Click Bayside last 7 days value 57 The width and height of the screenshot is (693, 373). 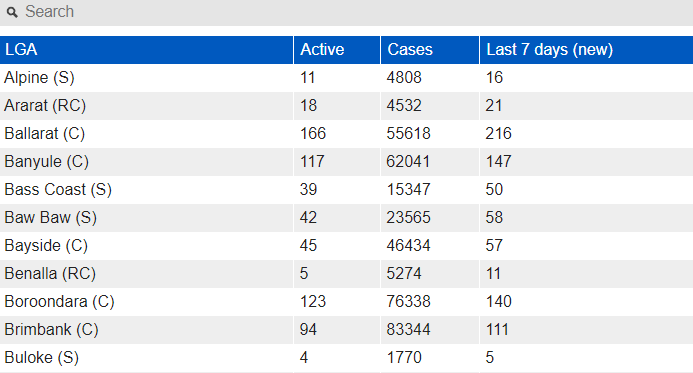(x=494, y=246)
